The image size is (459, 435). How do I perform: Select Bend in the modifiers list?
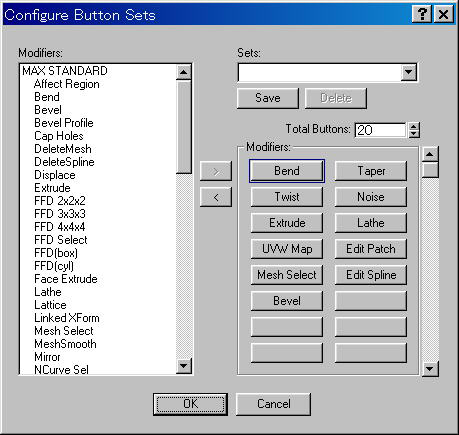(x=47, y=97)
